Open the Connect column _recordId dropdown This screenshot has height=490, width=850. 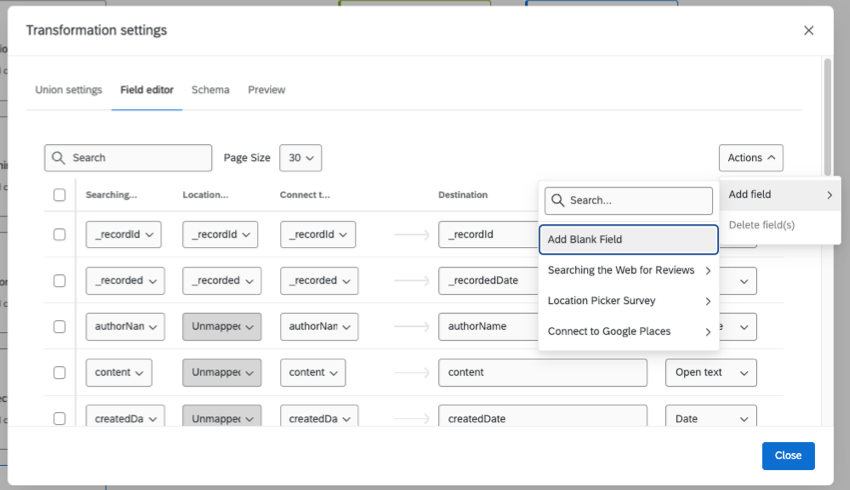(x=318, y=234)
